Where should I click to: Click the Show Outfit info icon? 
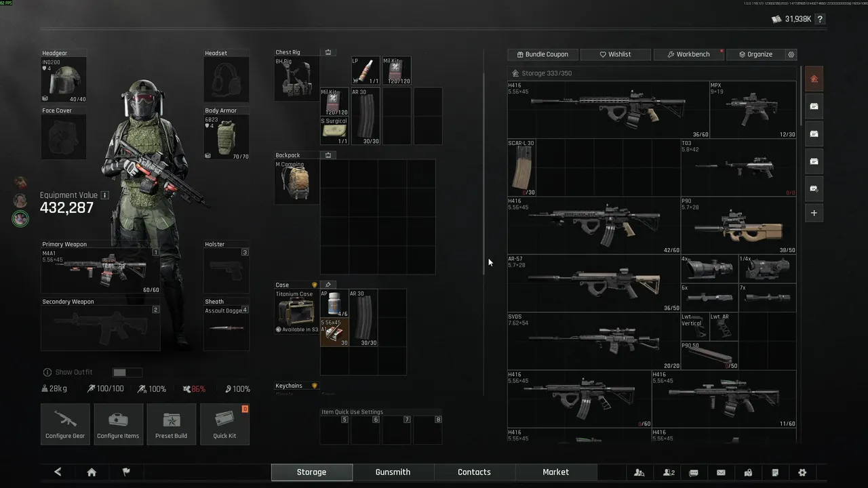(47, 372)
